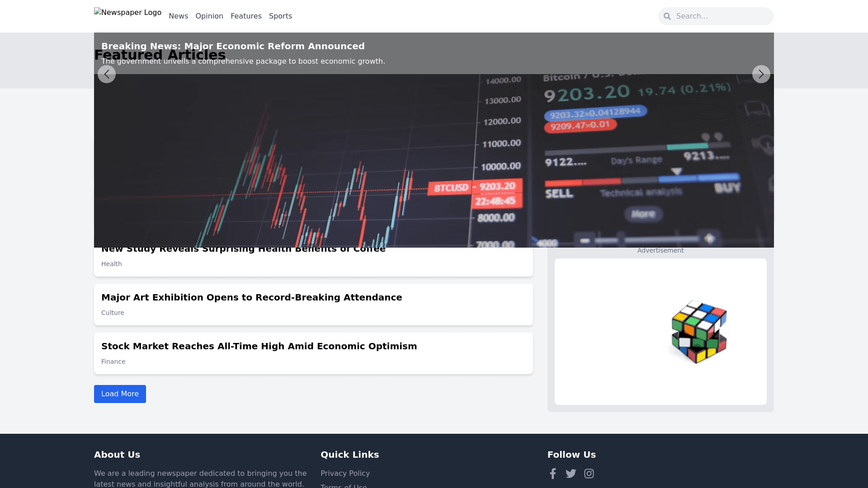The height and width of the screenshot is (488, 868).
Task: Open the Major Art Exhibition article
Action: pyautogui.click(x=251, y=297)
